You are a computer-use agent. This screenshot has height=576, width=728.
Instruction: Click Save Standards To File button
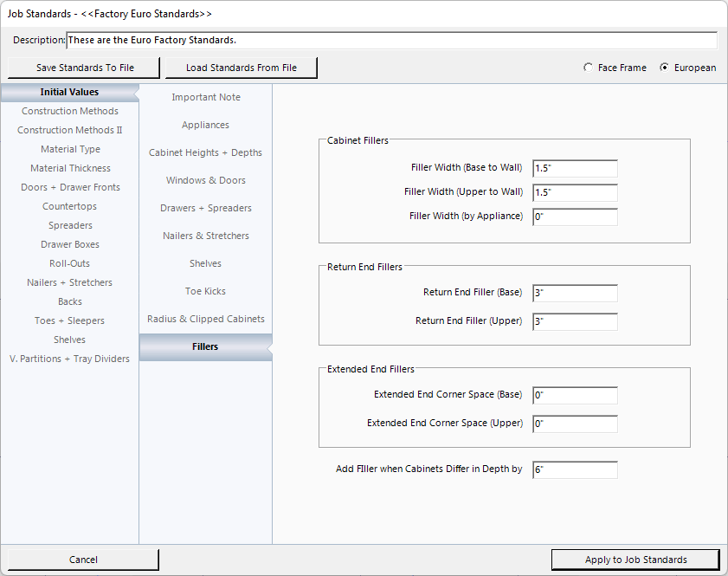click(x=85, y=68)
